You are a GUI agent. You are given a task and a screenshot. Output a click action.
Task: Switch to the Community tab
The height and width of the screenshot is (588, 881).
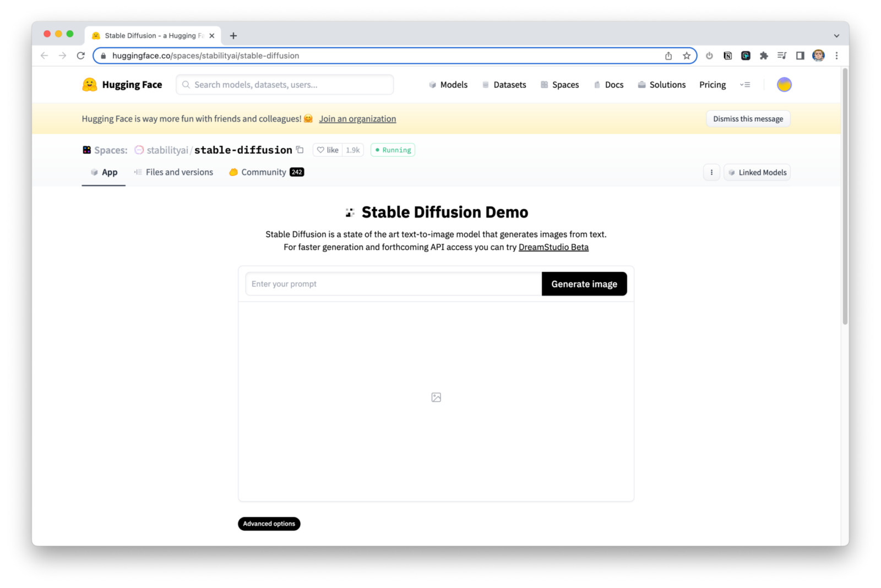[267, 172]
